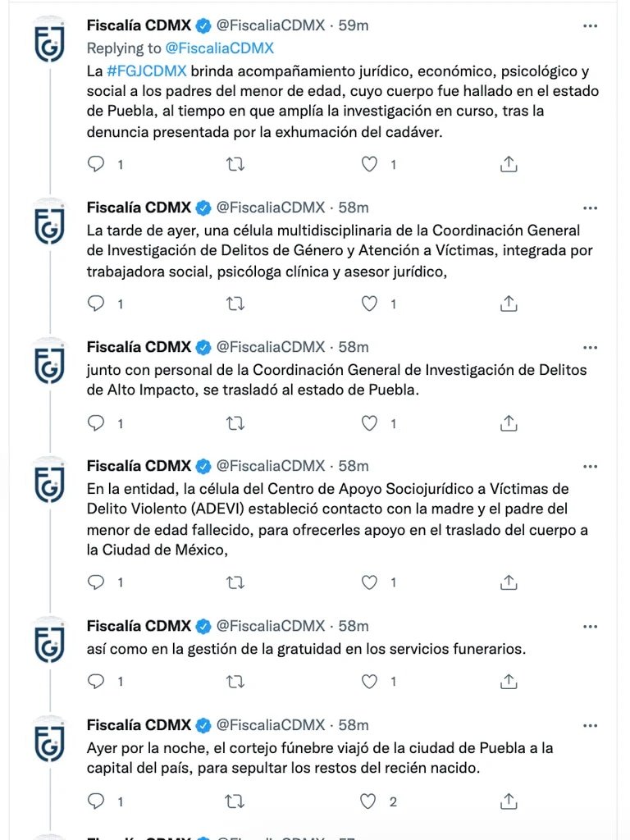Open more options on first Fiscalía tweet

pyautogui.click(x=590, y=26)
